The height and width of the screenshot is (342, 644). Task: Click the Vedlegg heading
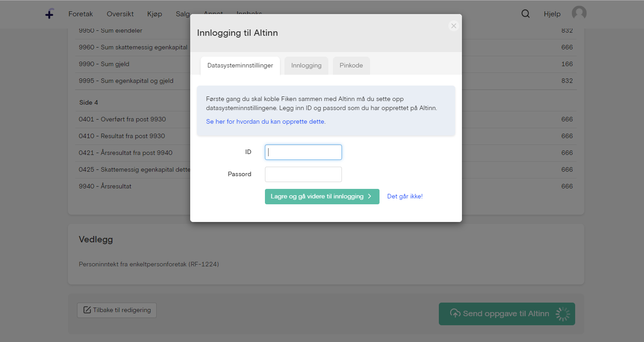tap(96, 240)
